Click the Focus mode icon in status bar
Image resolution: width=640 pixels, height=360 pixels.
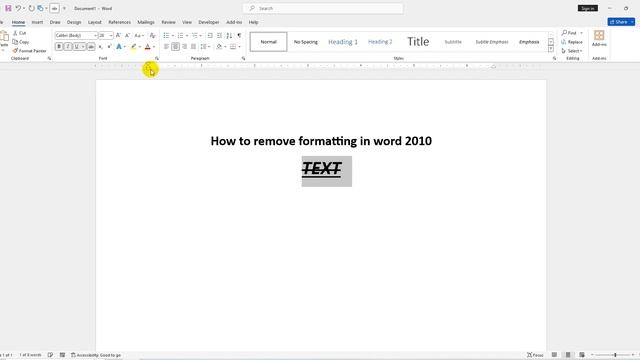pos(535,355)
